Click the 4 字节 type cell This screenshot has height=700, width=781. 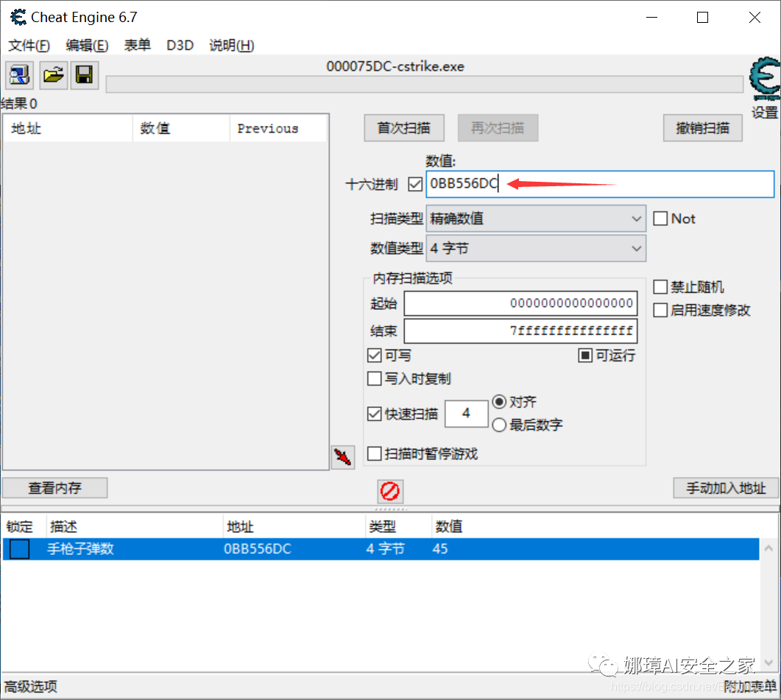point(386,548)
